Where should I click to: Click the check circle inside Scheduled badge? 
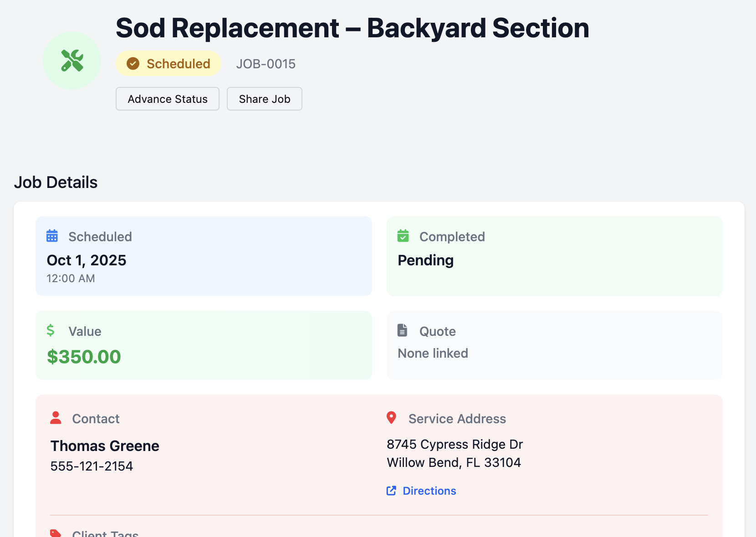click(x=133, y=64)
